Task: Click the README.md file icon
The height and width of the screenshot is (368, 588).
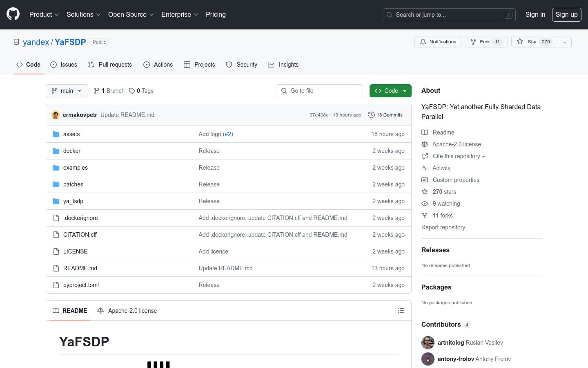Action: (56, 268)
